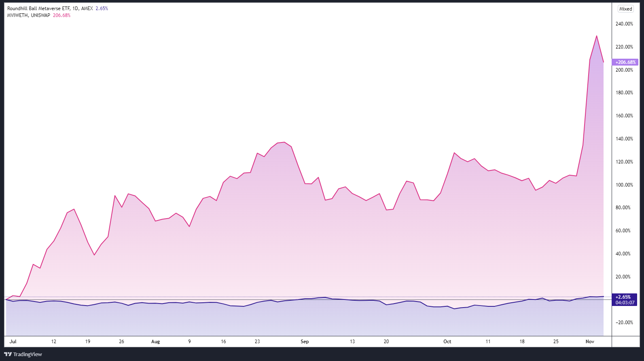Click the 40.00% scale label
The width and height of the screenshot is (644, 361).
(x=623, y=254)
